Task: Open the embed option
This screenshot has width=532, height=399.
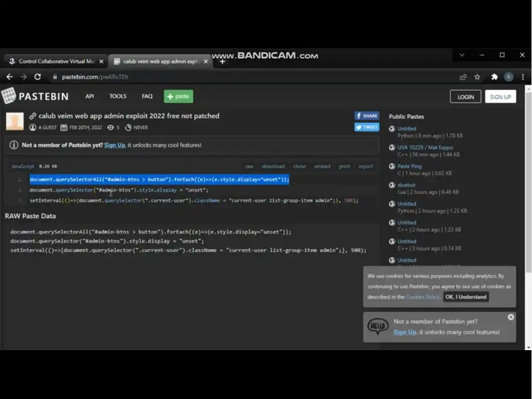Action: pyautogui.click(x=322, y=166)
